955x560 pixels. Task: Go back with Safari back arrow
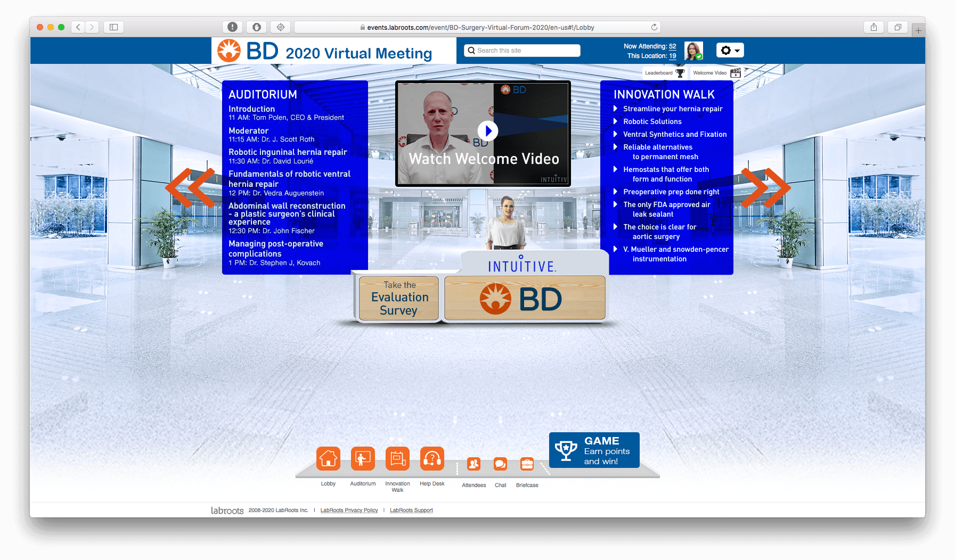[x=78, y=27]
